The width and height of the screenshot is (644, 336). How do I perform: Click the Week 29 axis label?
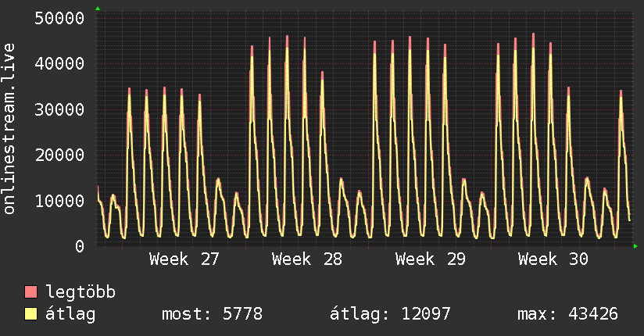pos(431,259)
